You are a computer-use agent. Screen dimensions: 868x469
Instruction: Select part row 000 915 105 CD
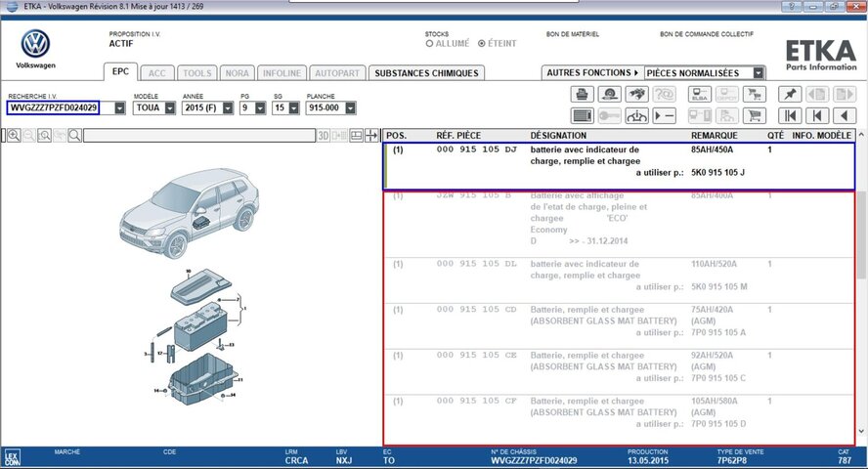(x=619, y=326)
